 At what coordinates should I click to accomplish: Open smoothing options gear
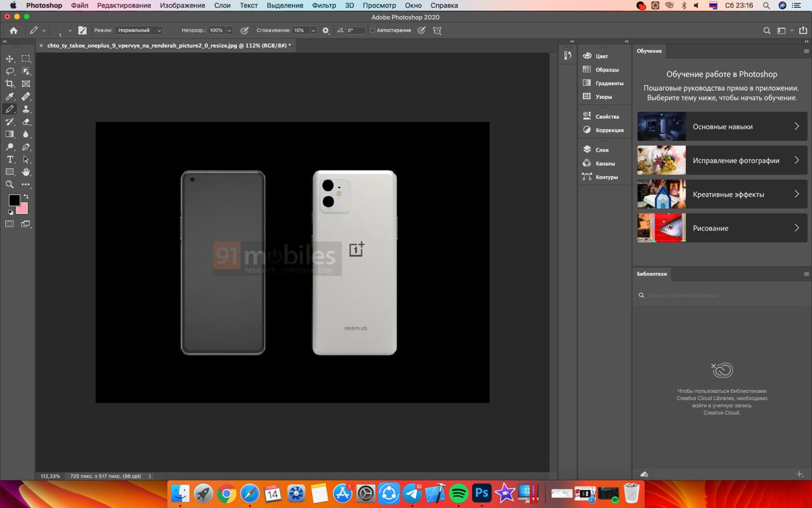click(x=325, y=30)
